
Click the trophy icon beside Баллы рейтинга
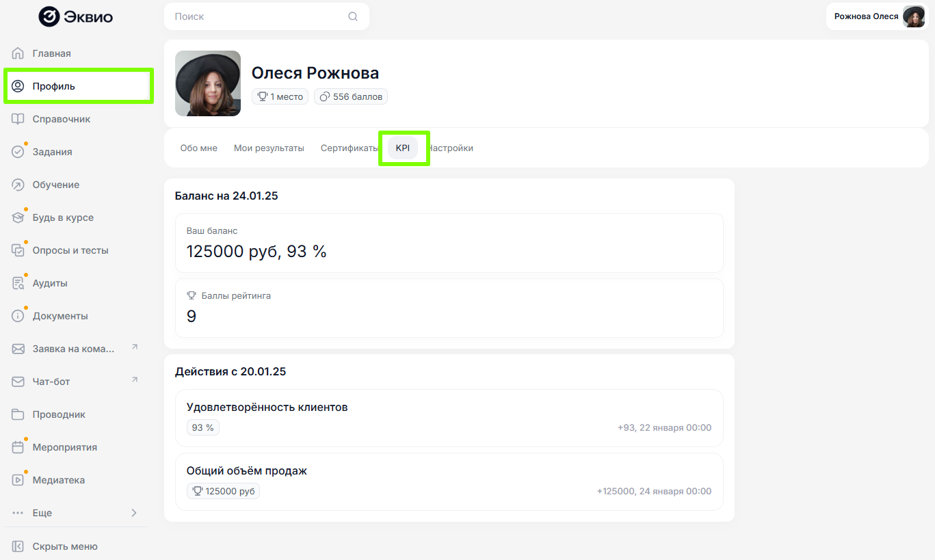(192, 295)
